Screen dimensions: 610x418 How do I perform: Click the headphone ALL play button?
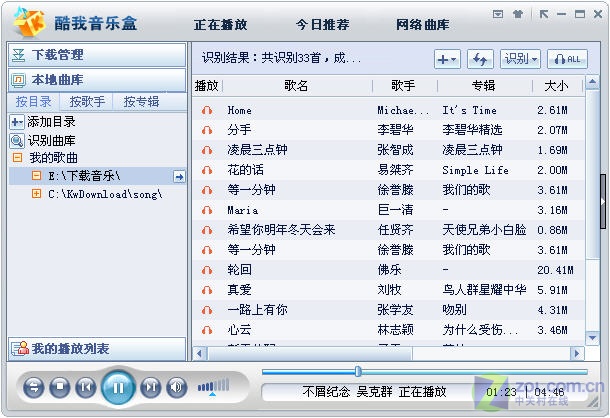(567, 59)
